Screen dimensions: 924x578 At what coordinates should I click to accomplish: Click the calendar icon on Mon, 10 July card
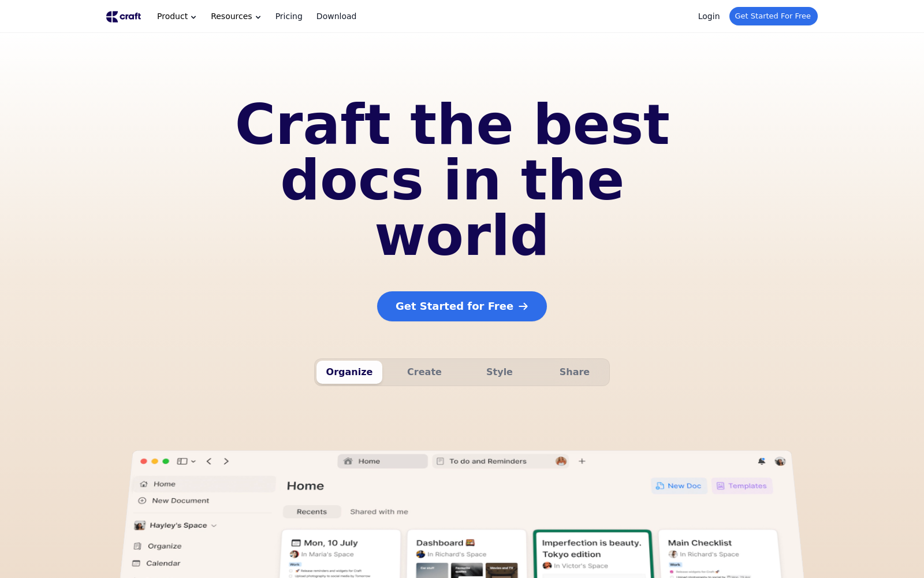click(x=296, y=543)
